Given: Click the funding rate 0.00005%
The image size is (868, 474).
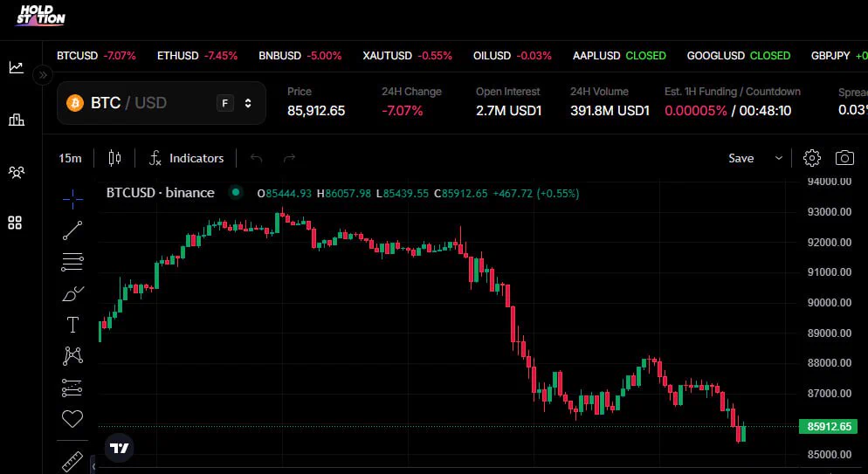Looking at the screenshot, I should click(x=696, y=111).
